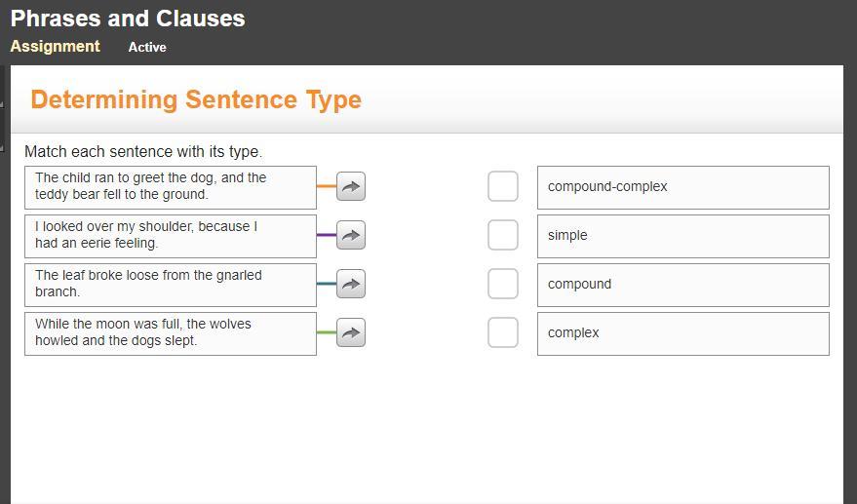
Task: Open the Assignment tab
Action: pos(56,47)
